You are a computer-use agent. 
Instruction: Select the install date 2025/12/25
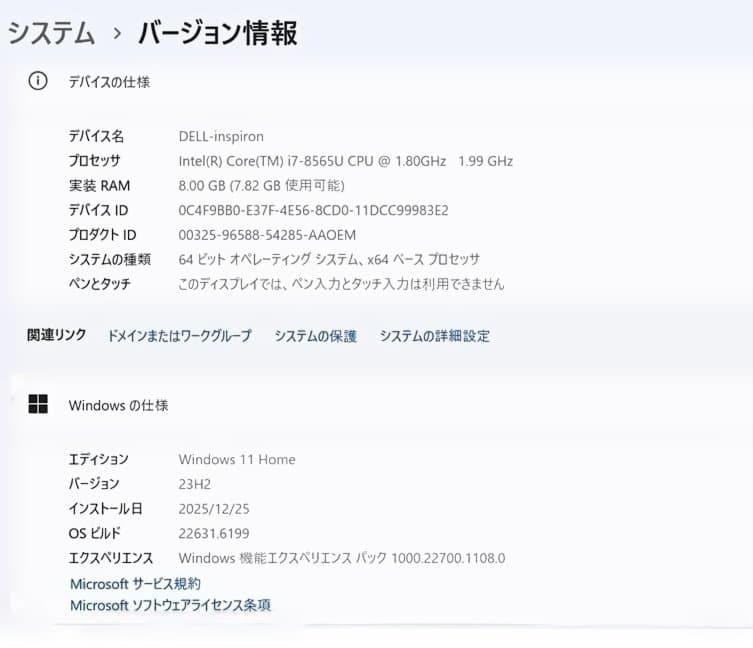coord(214,509)
